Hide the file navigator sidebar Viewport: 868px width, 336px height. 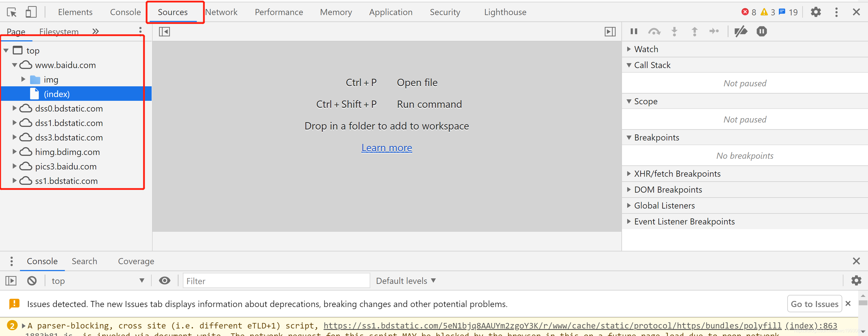(164, 32)
